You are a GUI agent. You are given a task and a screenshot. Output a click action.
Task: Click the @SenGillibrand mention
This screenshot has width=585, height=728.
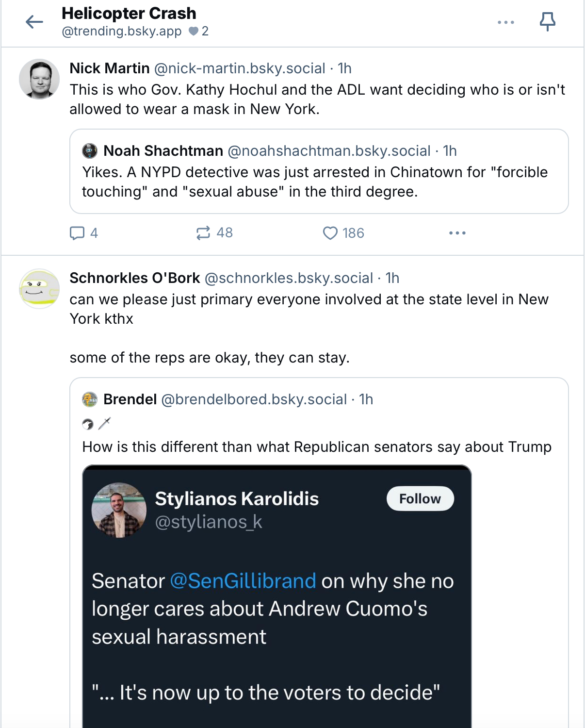[243, 581]
